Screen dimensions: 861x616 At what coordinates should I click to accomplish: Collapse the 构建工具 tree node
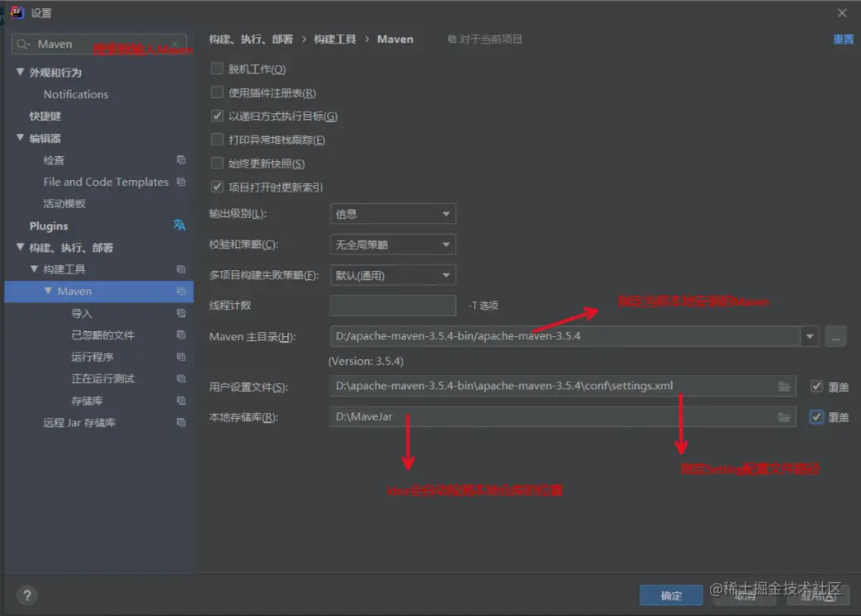pyautogui.click(x=34, y=269)
